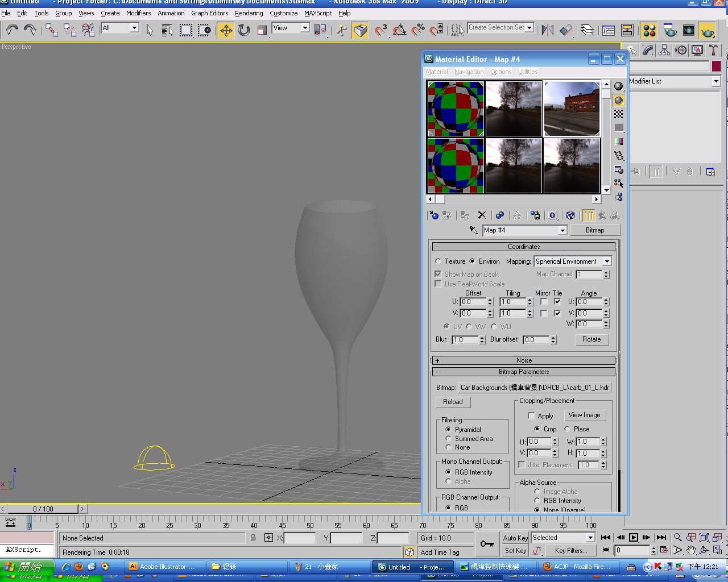Screen dimensions: 728x582
Task: Open the Graph Editors menu
Action: pos(209,13)
